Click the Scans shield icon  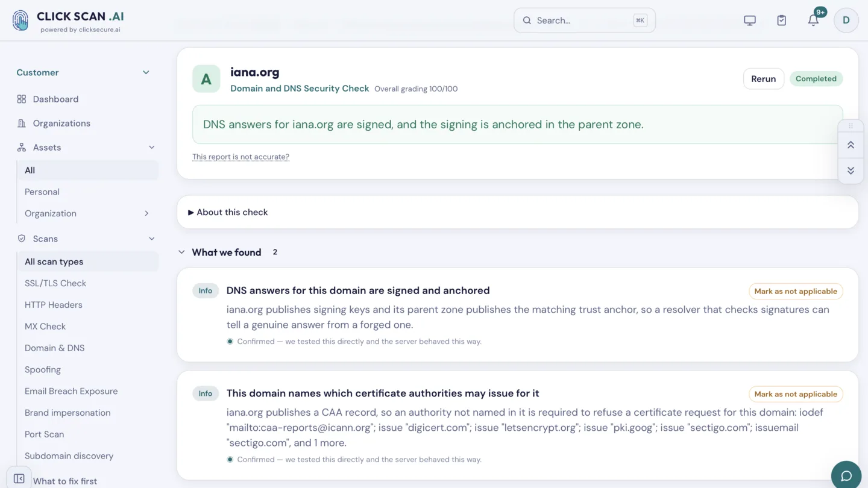pyautogui.click(x=22, y=239)
